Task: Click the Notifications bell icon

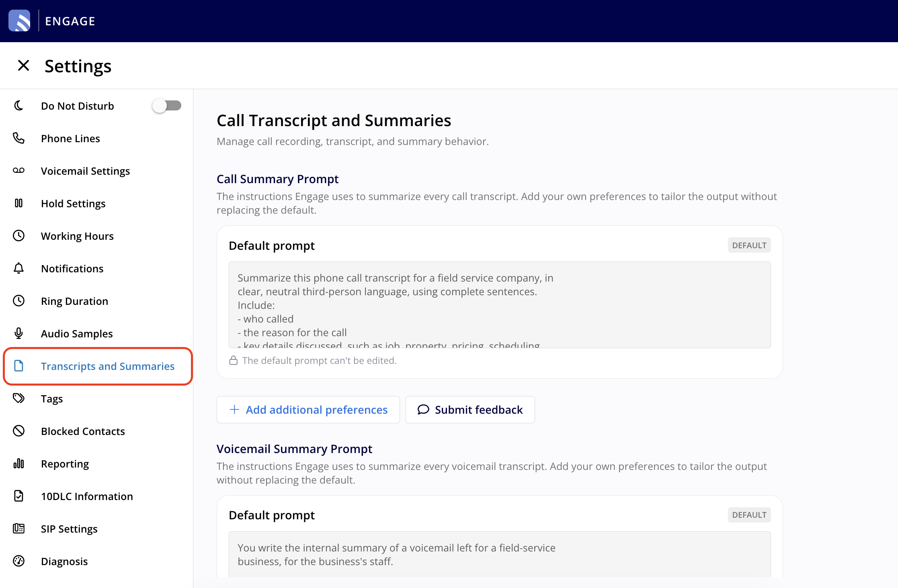Action: (x=18, y=268)
